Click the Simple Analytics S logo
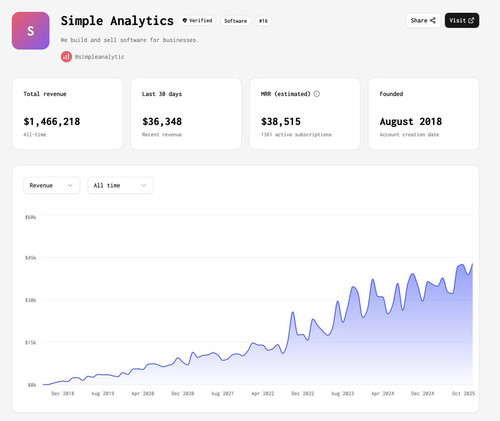Viewport: 500px width, 421px height. pyautogui.click(x=31, y=31)
